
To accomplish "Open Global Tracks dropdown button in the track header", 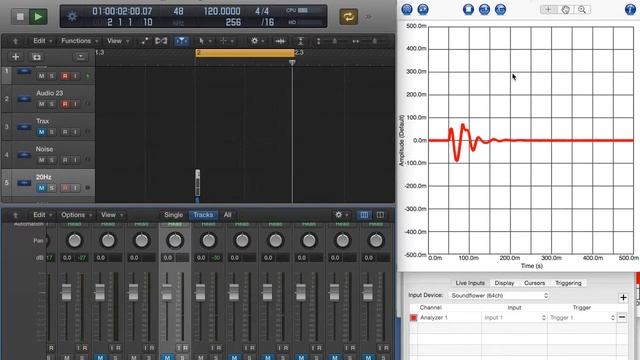I will (x=81, y=57).
